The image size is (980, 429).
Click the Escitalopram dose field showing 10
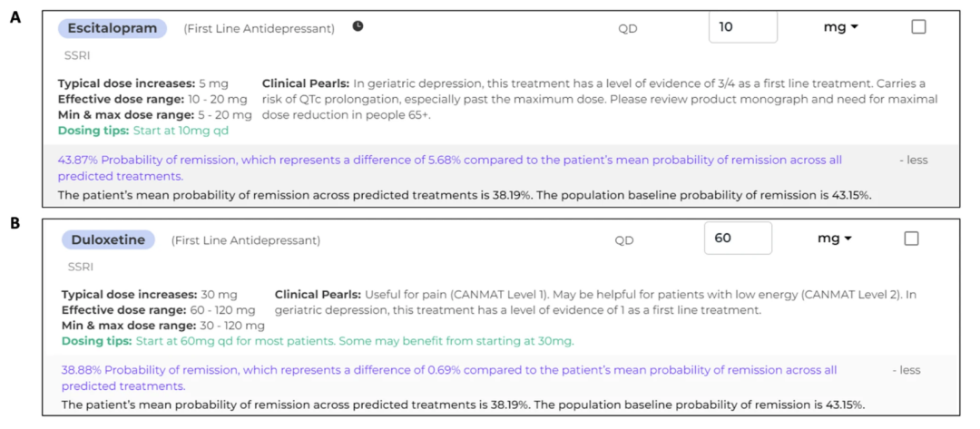[x=743, y=27]
